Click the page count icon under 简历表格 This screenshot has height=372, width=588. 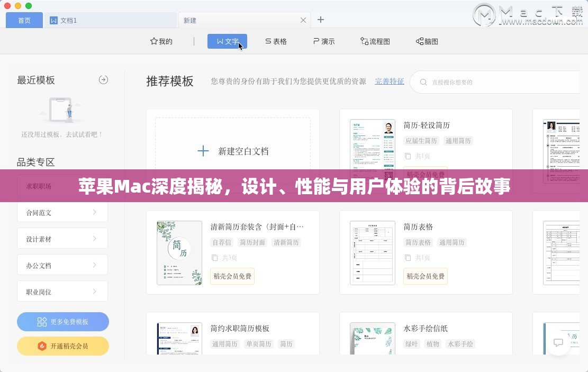[408, 258]
